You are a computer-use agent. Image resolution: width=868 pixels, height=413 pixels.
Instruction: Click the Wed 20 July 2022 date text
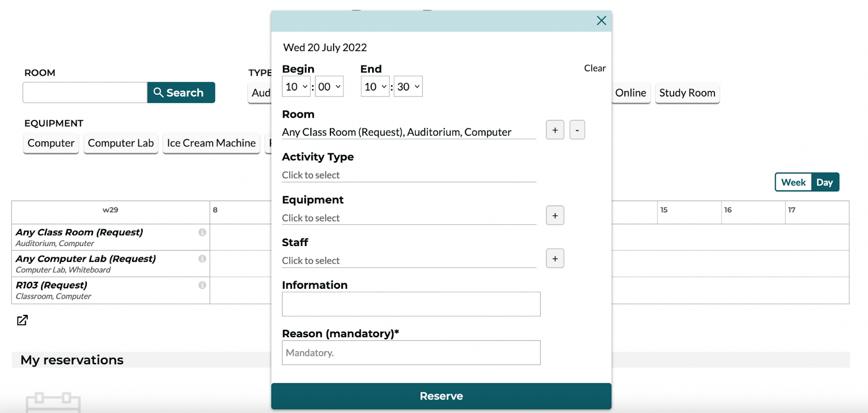tap(325, 48)
